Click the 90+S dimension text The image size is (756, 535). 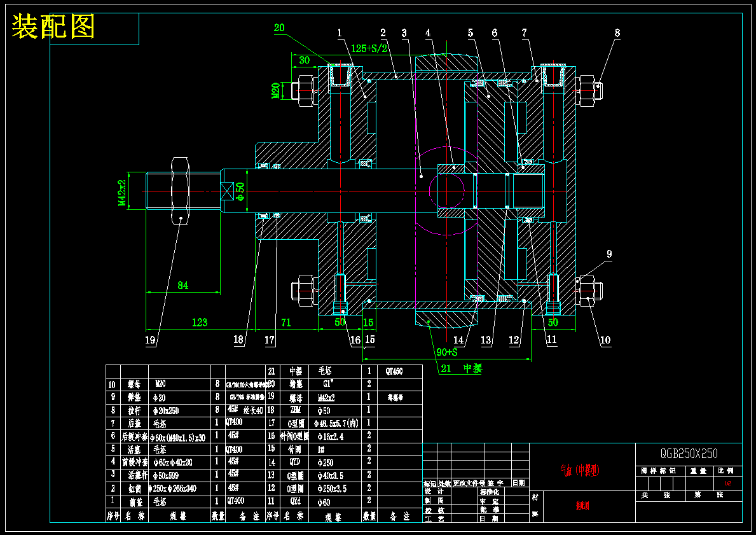coord(447,352)
